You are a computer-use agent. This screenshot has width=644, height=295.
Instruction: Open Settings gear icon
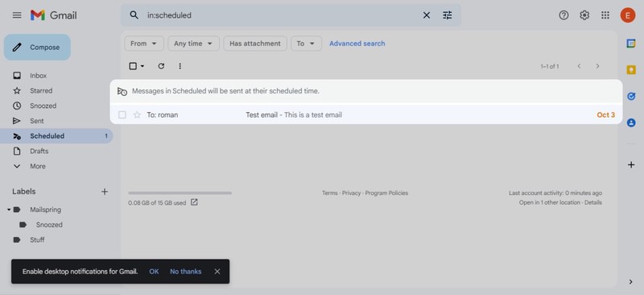point(584,15)
